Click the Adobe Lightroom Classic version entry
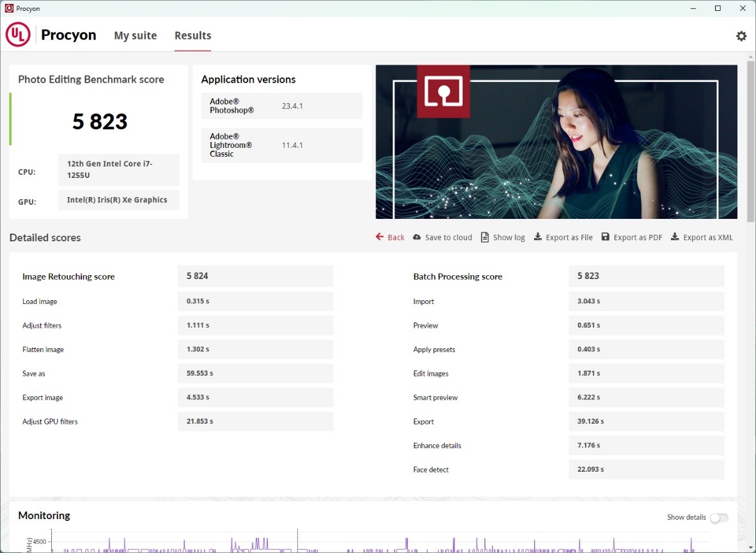The image size is (756, 553). coord(281,145)
